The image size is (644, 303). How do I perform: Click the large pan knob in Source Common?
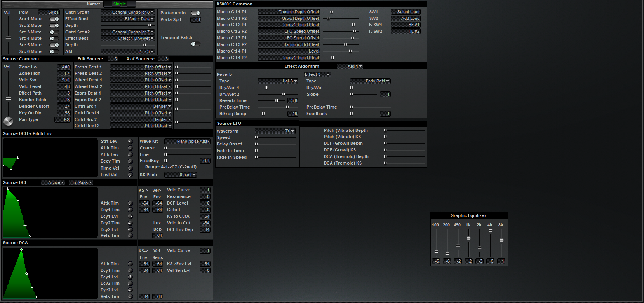pos(8,121)
